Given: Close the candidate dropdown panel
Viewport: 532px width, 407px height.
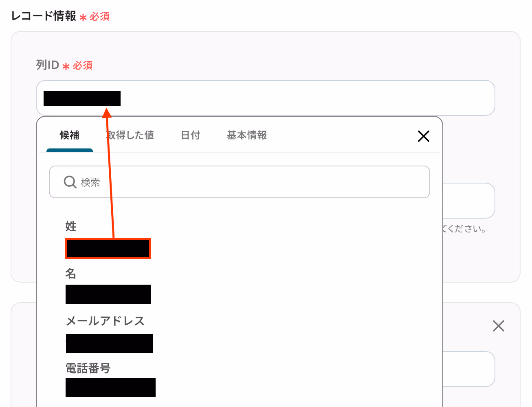Looking at the screenshot, I should point(424,136).
